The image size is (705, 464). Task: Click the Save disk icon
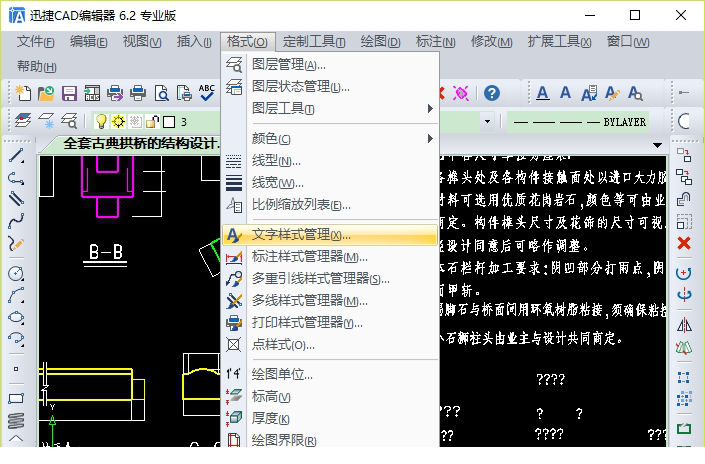69,93
